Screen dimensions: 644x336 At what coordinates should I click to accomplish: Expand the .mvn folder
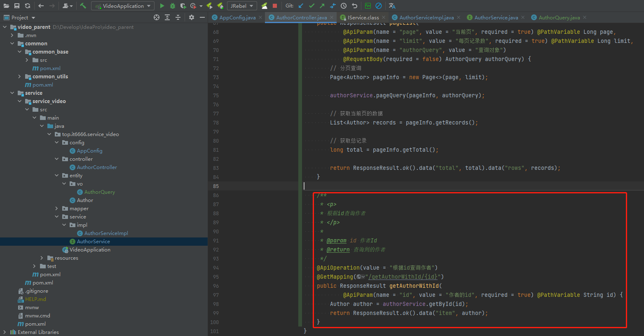[12, 35]
